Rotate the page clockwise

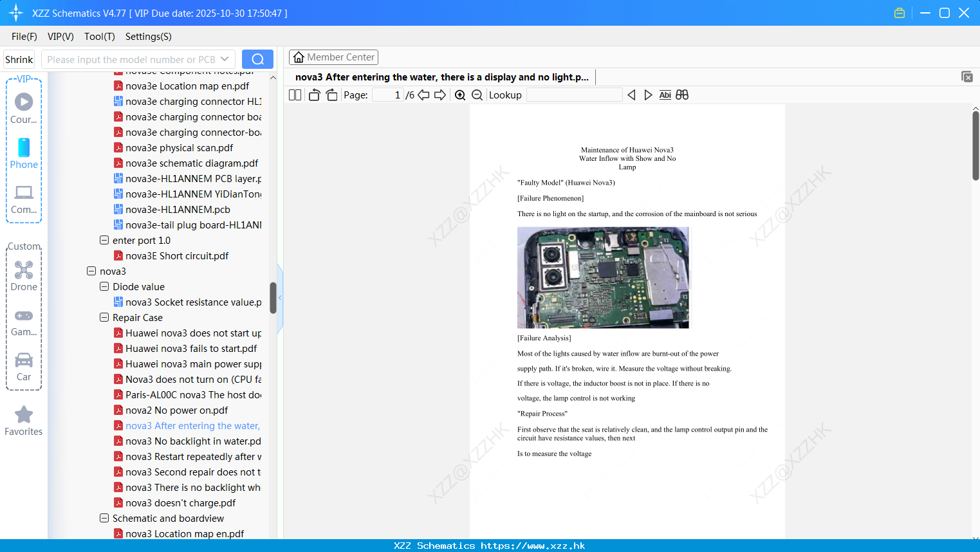click(x=331, y=95)
